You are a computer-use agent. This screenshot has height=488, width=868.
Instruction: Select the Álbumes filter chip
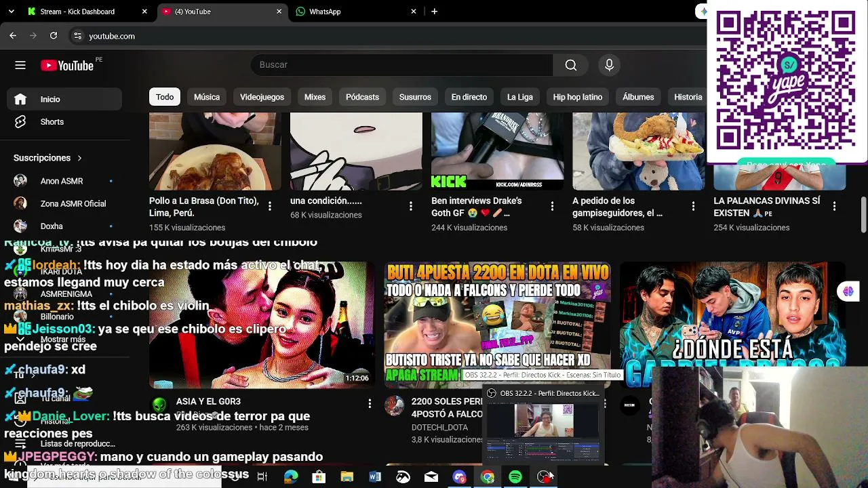coord(638,97)
